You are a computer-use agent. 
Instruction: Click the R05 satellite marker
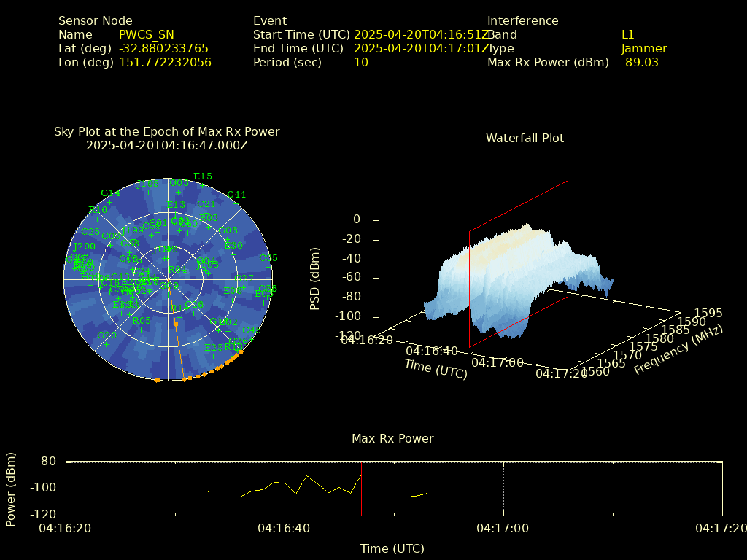(x=142, y=330)
